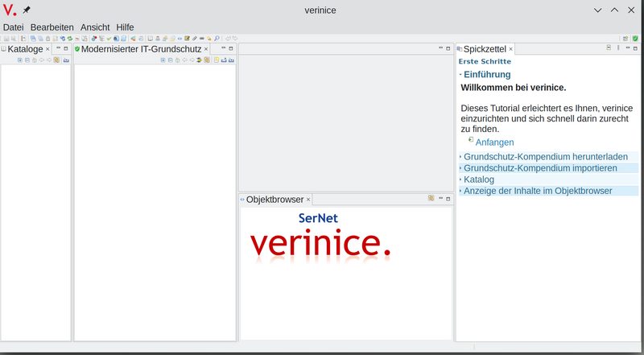Click the chain link relations toolbar icon
Image resolution: width=644 pixels, height=355 pixels.
202,39
